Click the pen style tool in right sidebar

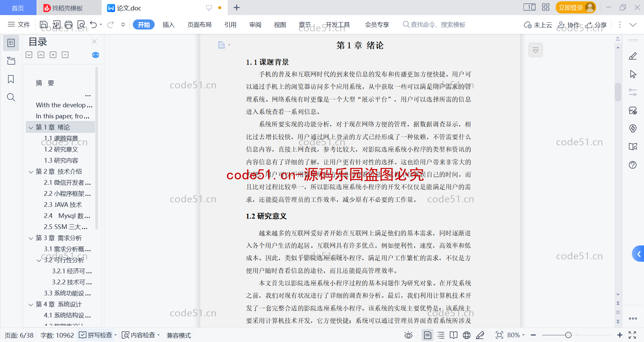(x=633, y=56)
